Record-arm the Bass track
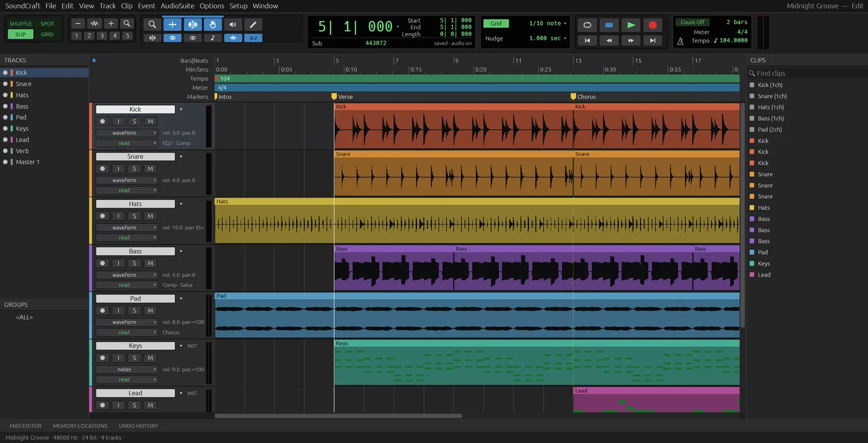The image size is (868, 443). point(103,263)
